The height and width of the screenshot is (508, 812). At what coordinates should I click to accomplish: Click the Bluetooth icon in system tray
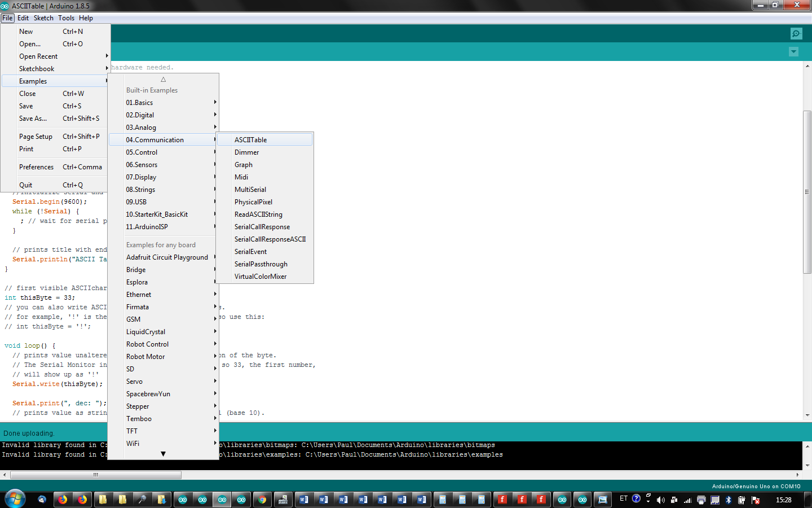(728, 500)
